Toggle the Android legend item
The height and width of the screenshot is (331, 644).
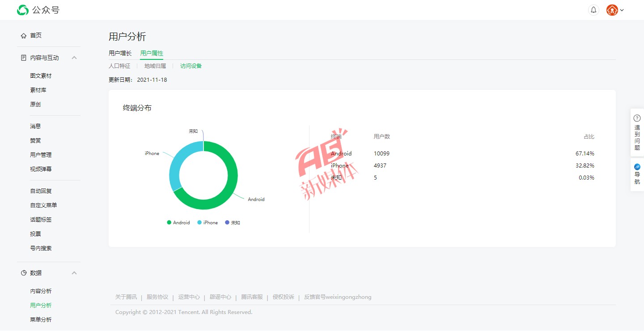tap(178, 222)
